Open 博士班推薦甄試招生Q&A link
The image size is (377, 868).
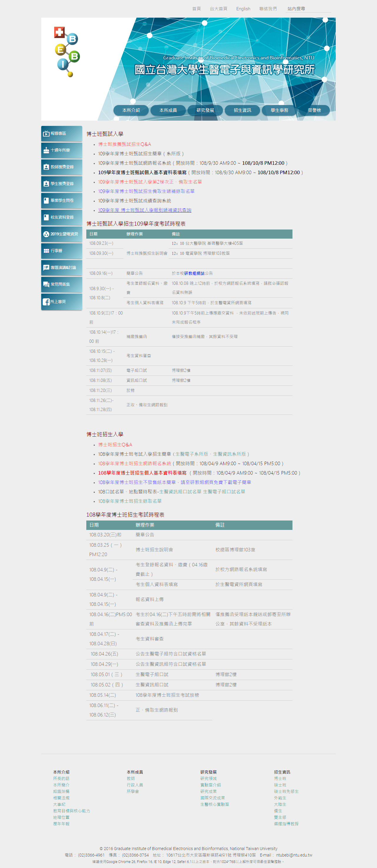[x=124, y=144]
